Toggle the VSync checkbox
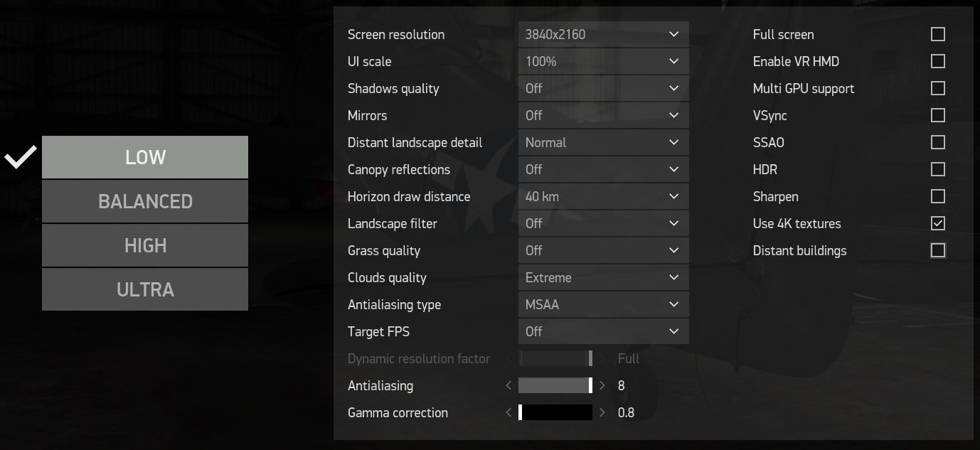 click(938, 115)
